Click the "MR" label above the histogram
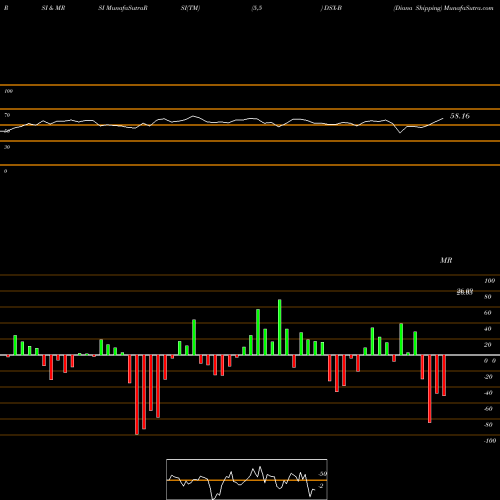500x500 pixels. [446, 260]
